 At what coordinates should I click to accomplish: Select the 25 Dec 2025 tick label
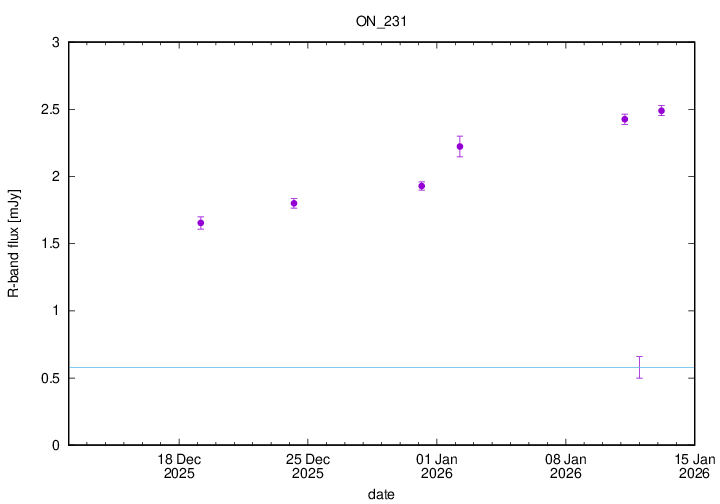pyautogui.click(x=308, y=466)
